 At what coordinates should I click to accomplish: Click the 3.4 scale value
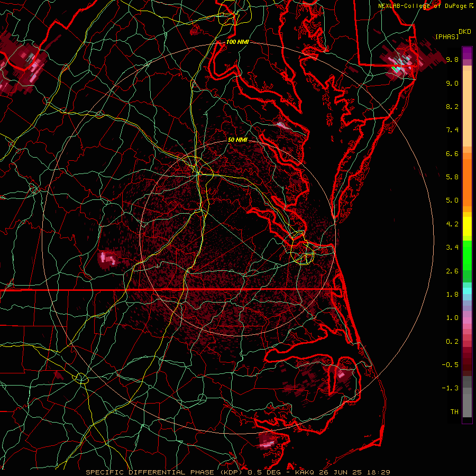pyautogui.click(x=452, y=248)
